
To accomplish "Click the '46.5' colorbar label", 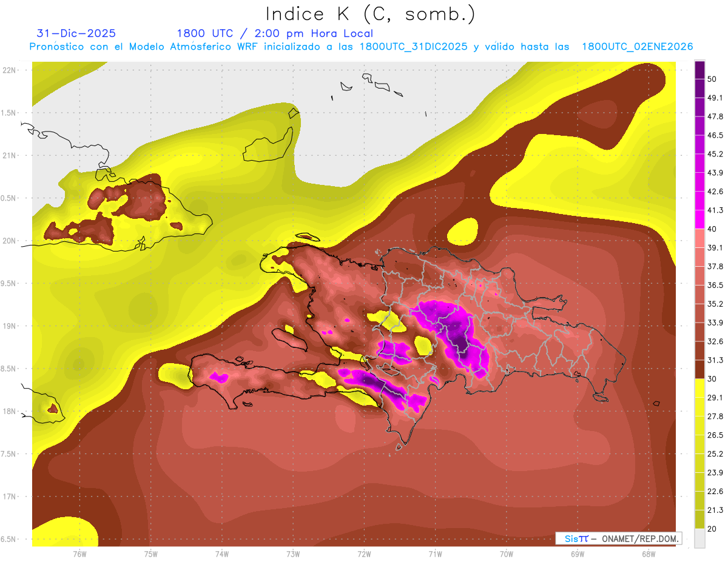I will click(715, 135).
